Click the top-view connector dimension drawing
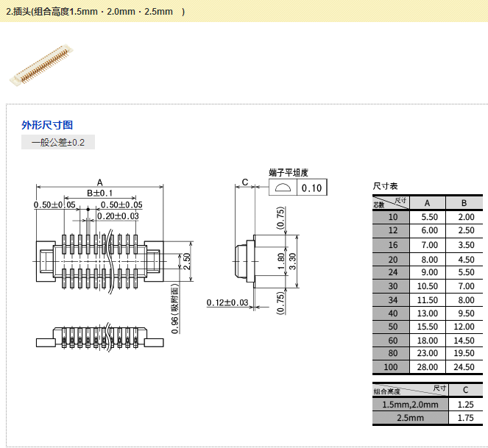This screenshot has height=448, width=488. 98,261
